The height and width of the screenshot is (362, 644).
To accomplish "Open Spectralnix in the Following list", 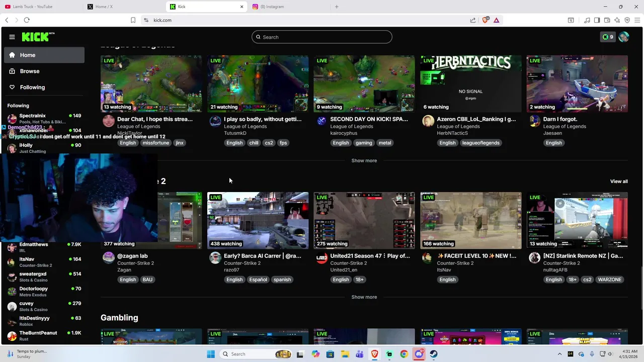I will pos(44,119).
